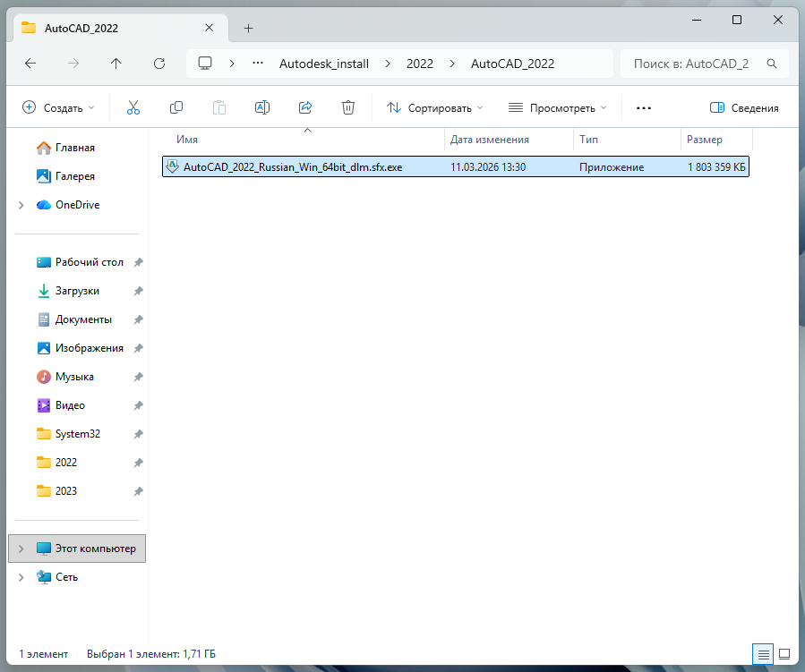This screenshot has height=672, width=805.
Task: Click the AutoCAD_2022 tab title
Action: point(81,29)
